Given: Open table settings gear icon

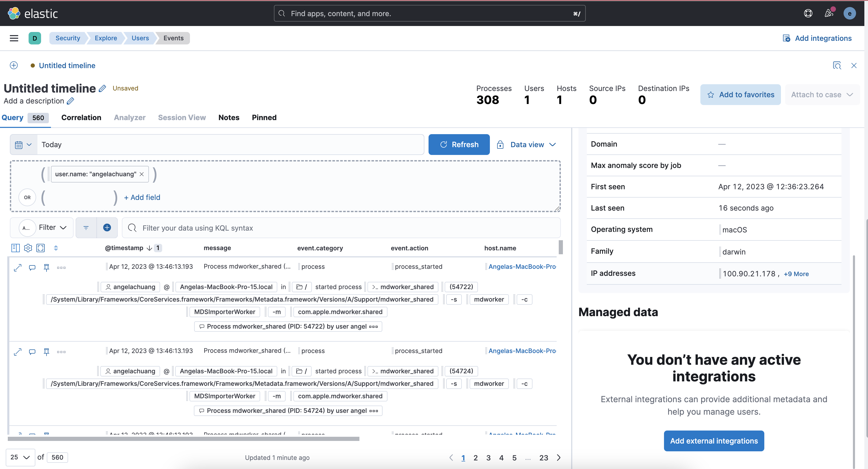Looking at the screenshot, I should coord(28,248).
